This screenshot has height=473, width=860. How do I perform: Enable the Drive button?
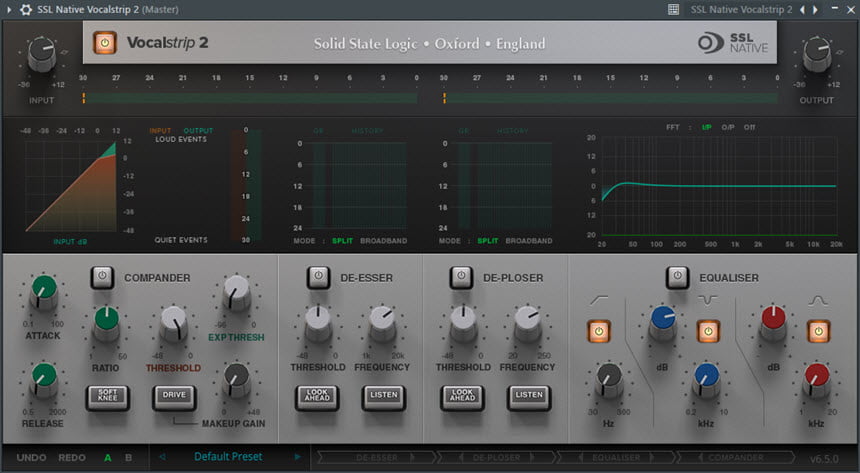point(174,397)
